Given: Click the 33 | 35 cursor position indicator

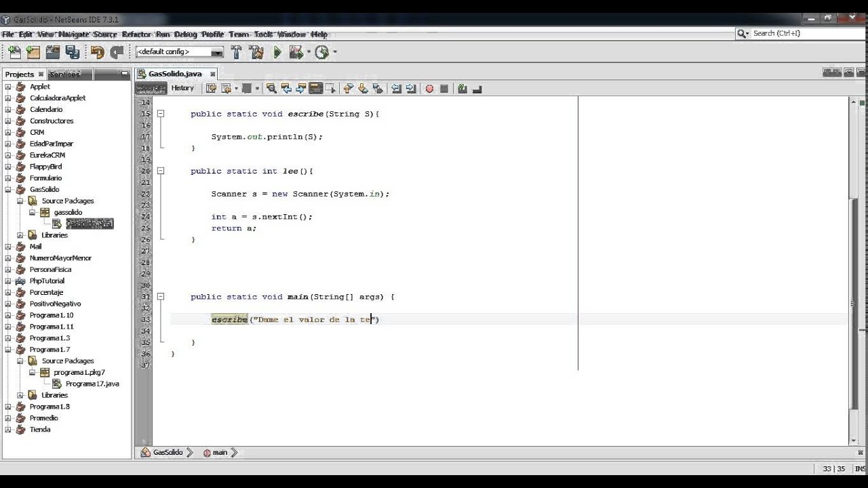Looking at the screenshot, I should 833,468.
